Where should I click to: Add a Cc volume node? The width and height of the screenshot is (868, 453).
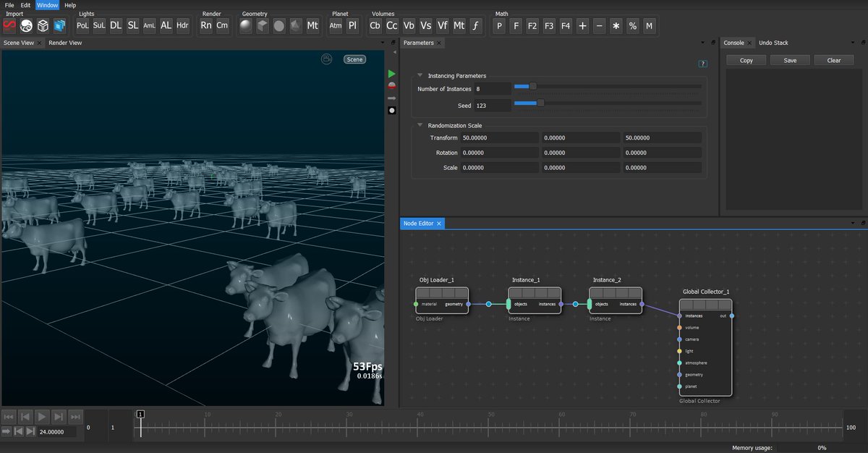coord(392,25)
